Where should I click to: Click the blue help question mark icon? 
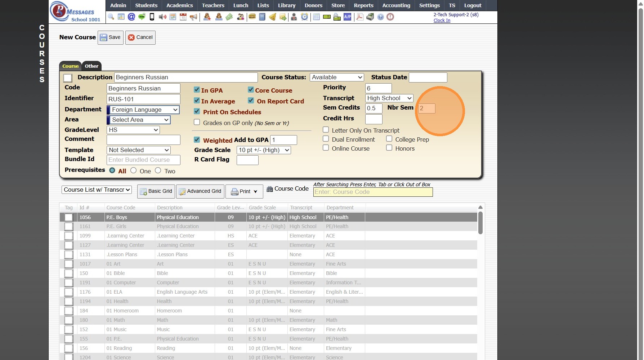[x=380, y=17]
